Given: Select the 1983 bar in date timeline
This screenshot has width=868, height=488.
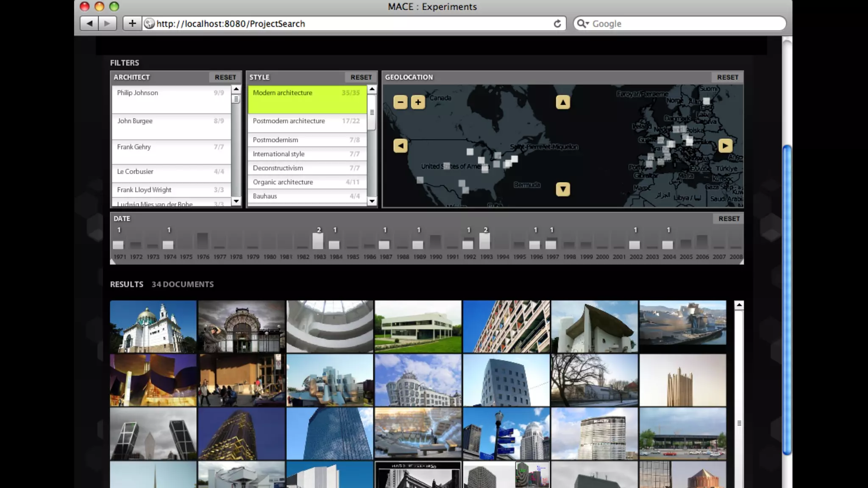Looking at the screenshot, I should (318, 241).
